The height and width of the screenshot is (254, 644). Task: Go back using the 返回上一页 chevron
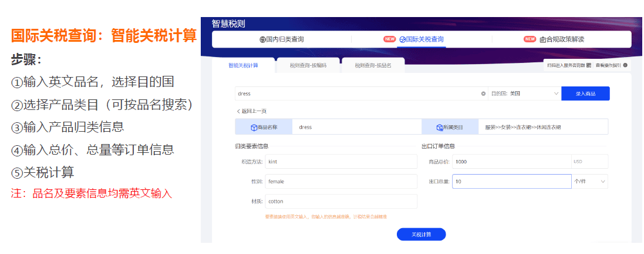pos(239,111)
